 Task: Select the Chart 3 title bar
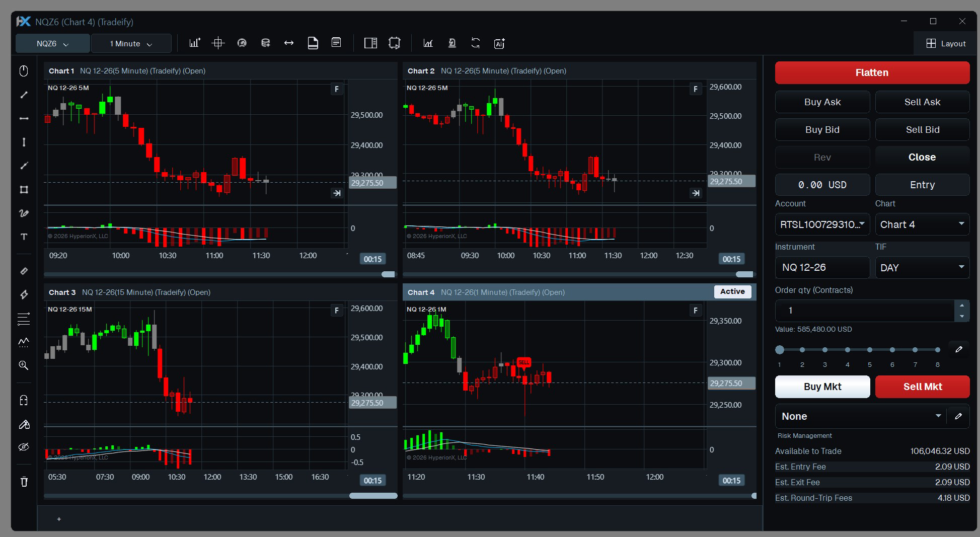coord(220,292)
